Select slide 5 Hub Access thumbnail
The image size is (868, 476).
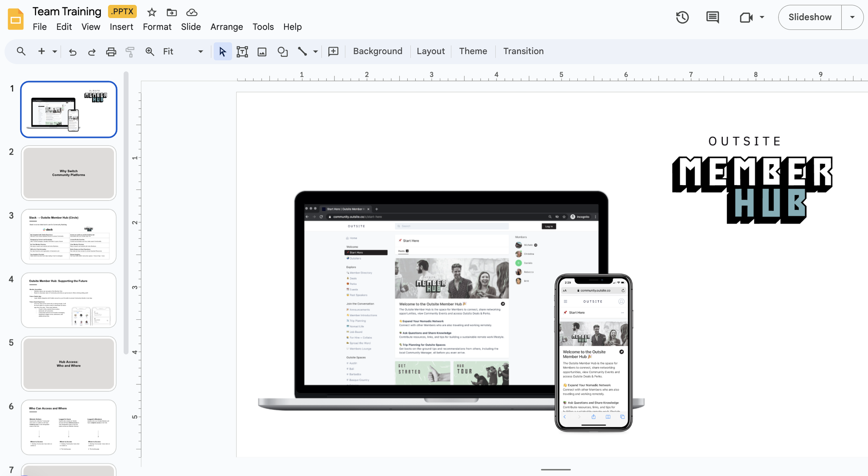click(x=69, y=364)
